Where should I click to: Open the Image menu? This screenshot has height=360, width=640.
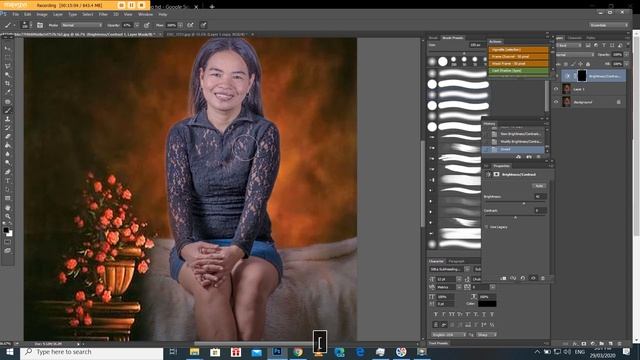coord(42,14)
